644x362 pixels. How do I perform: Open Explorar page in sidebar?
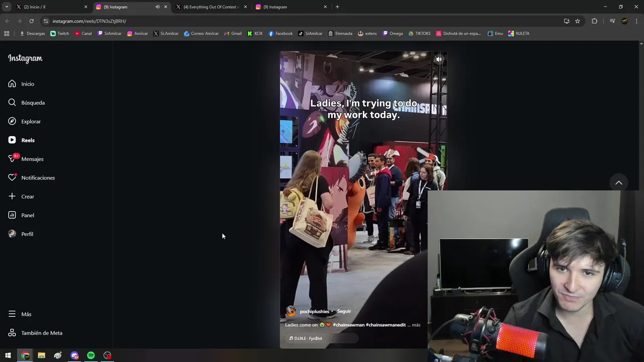24,121
